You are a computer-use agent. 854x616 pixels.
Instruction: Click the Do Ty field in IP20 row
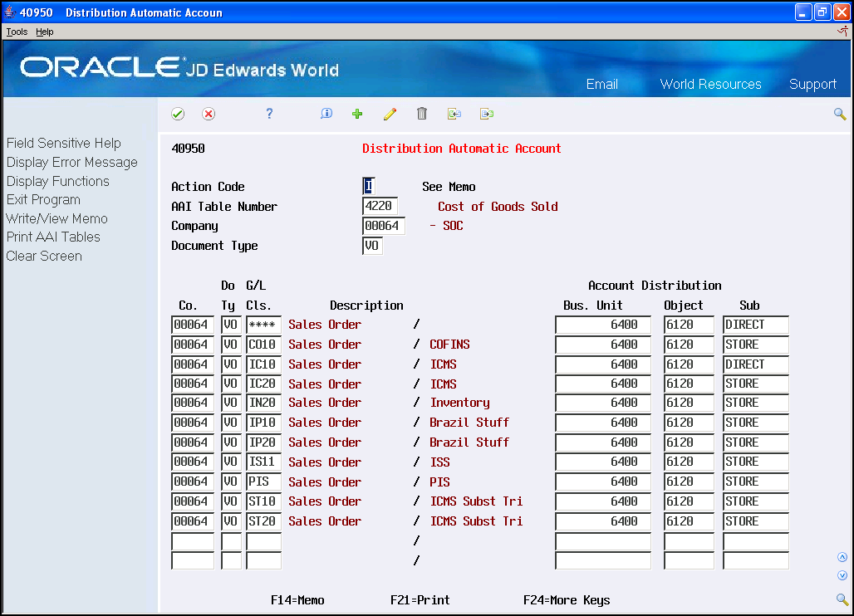231,442
